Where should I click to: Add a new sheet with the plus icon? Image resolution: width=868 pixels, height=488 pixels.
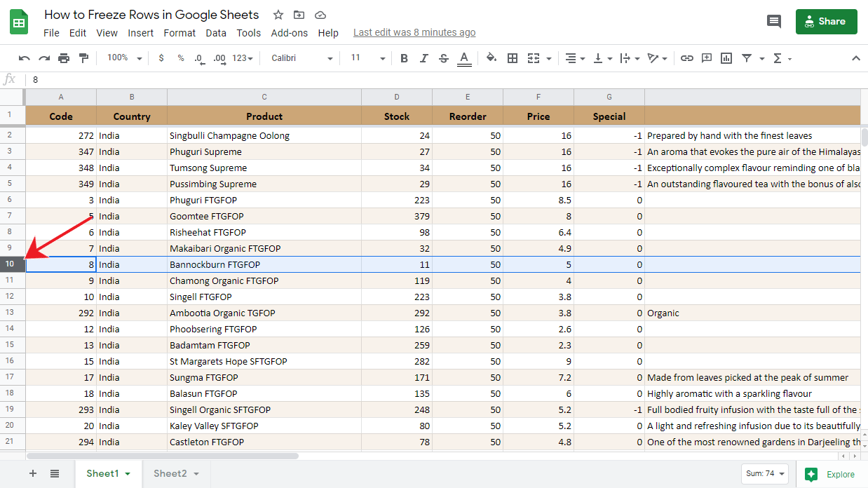[x=33, y=473]
